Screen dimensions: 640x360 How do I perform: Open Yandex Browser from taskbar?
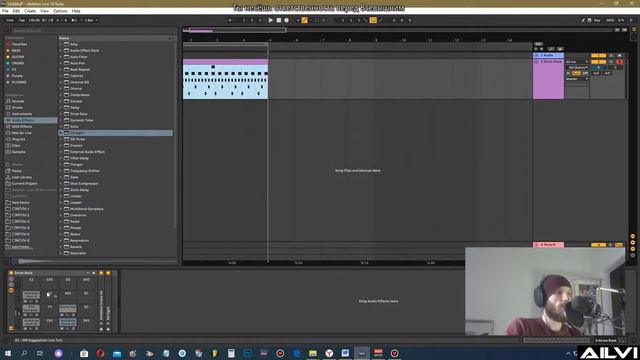[329, 353]
